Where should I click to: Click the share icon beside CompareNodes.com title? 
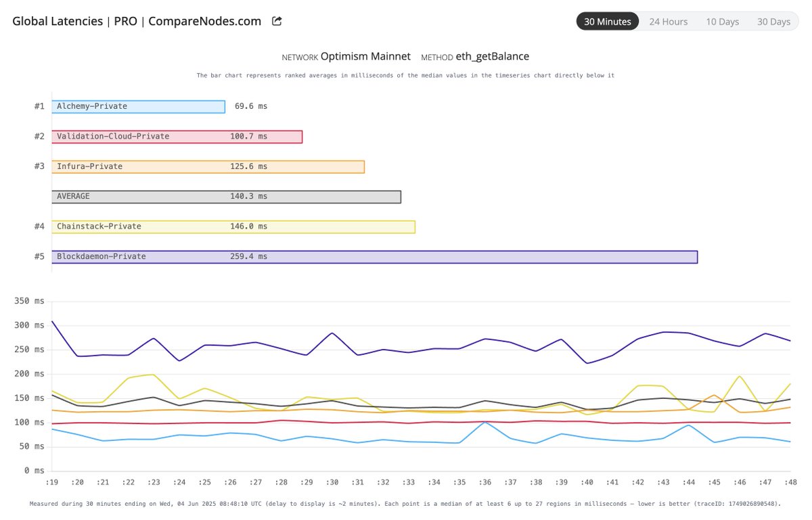tap(277, 21)
